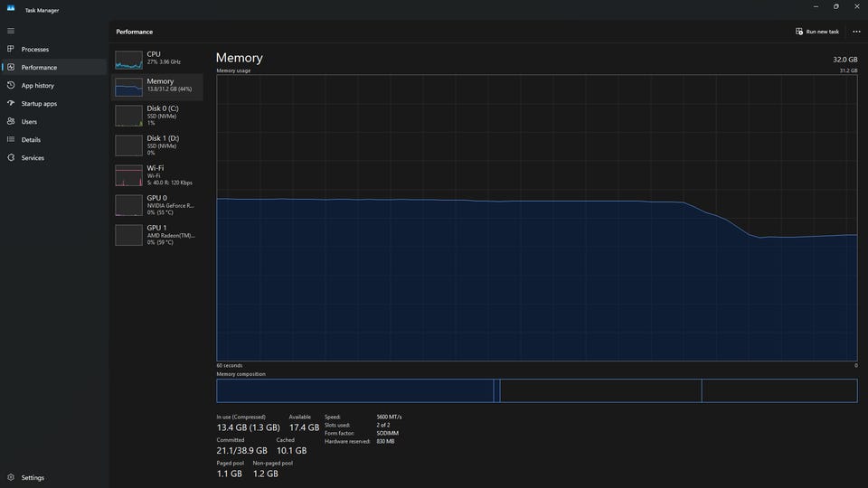Select the Disk 1 (D:) graph thumbnail
868x488 pixels.
(x=128, y=145)
